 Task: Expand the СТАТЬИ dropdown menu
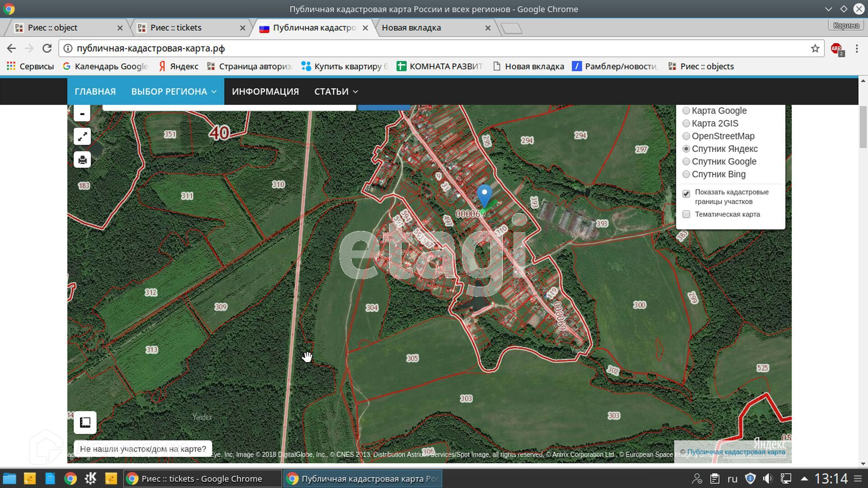[x=336, y=91]
